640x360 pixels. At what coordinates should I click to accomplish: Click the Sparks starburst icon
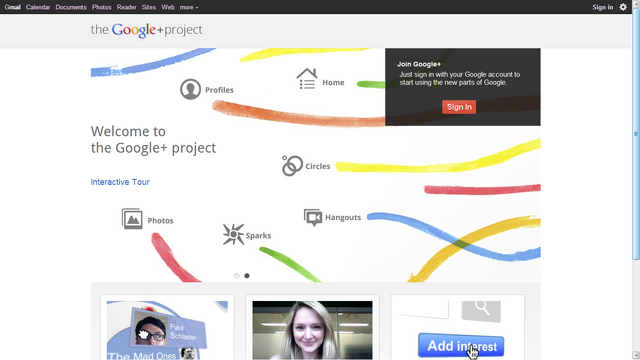233,234
